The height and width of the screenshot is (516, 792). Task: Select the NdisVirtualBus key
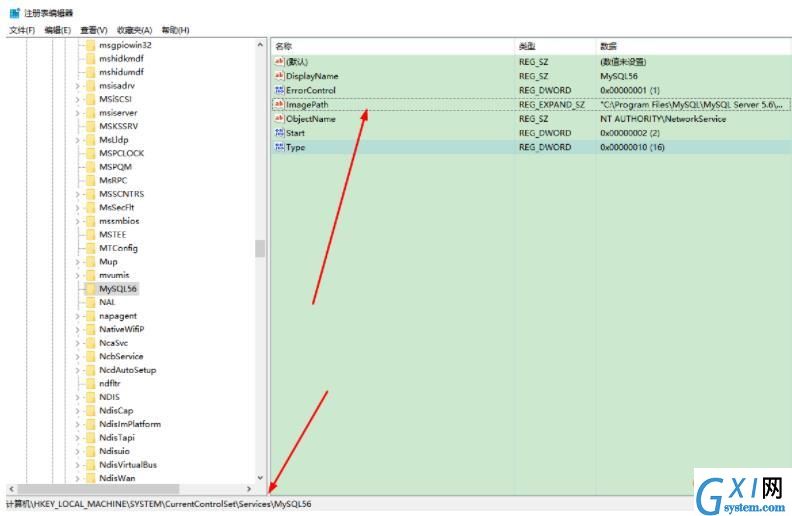coord(128,465)
